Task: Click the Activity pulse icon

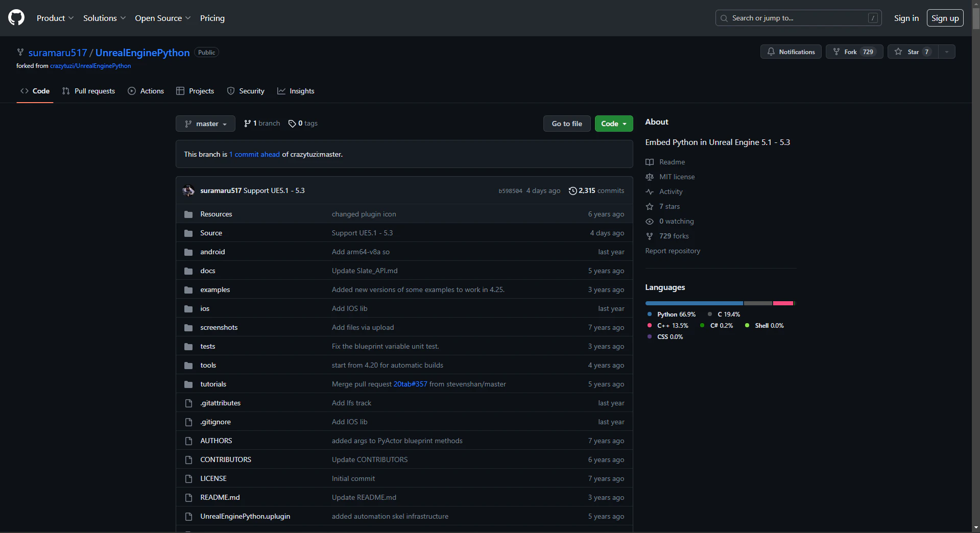Action: pos(650,191)
